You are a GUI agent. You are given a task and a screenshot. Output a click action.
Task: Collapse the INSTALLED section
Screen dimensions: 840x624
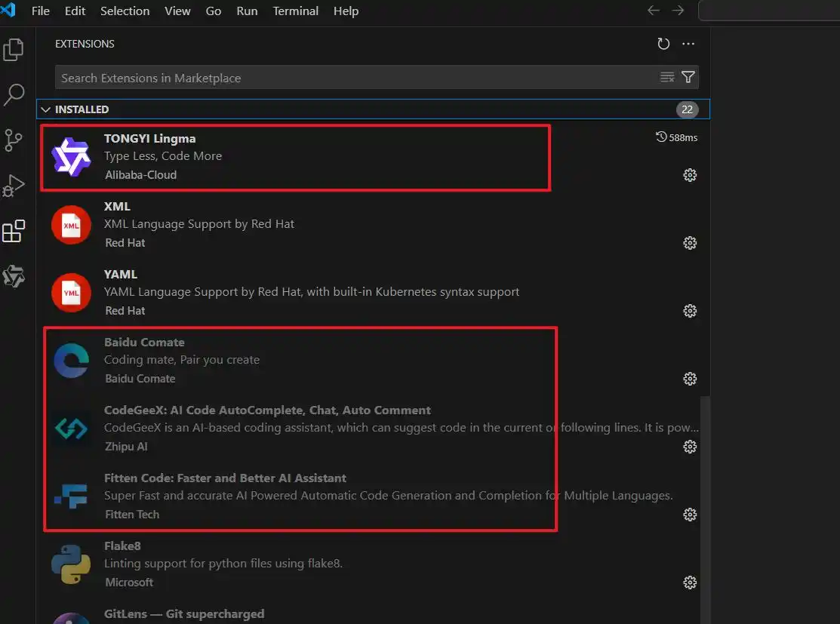pos(46,109)
